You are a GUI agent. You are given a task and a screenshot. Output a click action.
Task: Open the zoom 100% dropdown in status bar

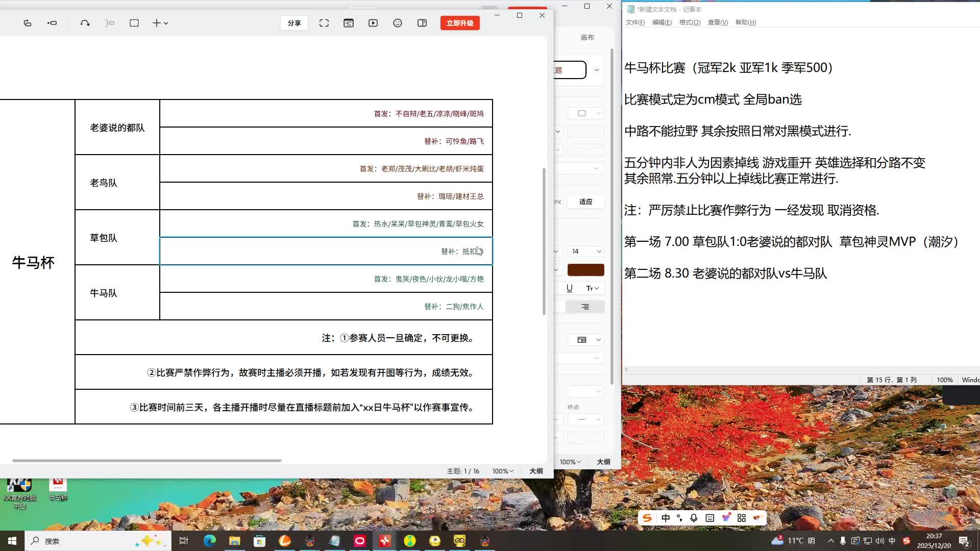tap(502, 471)
